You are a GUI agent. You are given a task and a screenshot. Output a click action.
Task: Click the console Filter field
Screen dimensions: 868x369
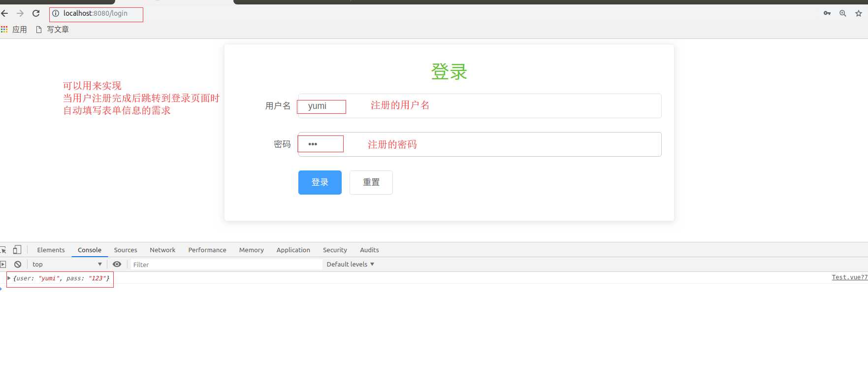pos(226,265)
